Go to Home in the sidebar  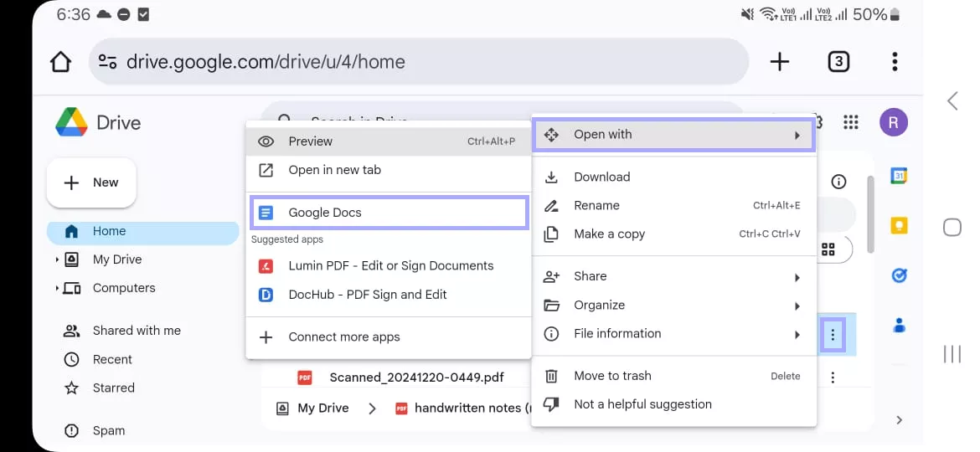pyautogui.click(x=142, y=232)
